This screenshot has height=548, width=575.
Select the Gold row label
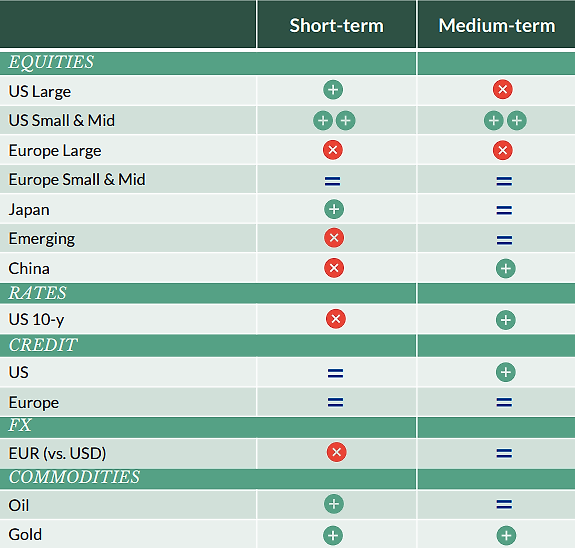25,534
